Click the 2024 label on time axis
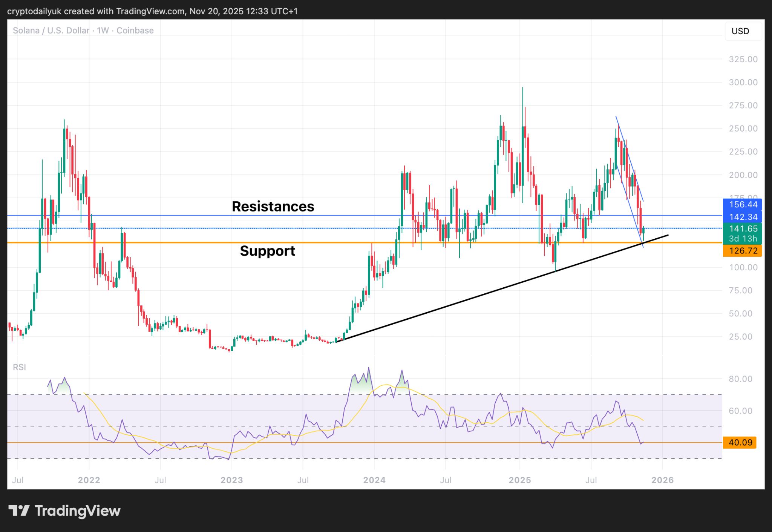 374,480
